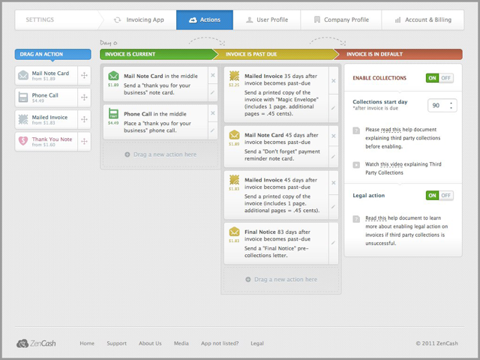Toggle the Legal action ON/OFF switch
This screenshot has width=480, height=360.
coord(439,195)
